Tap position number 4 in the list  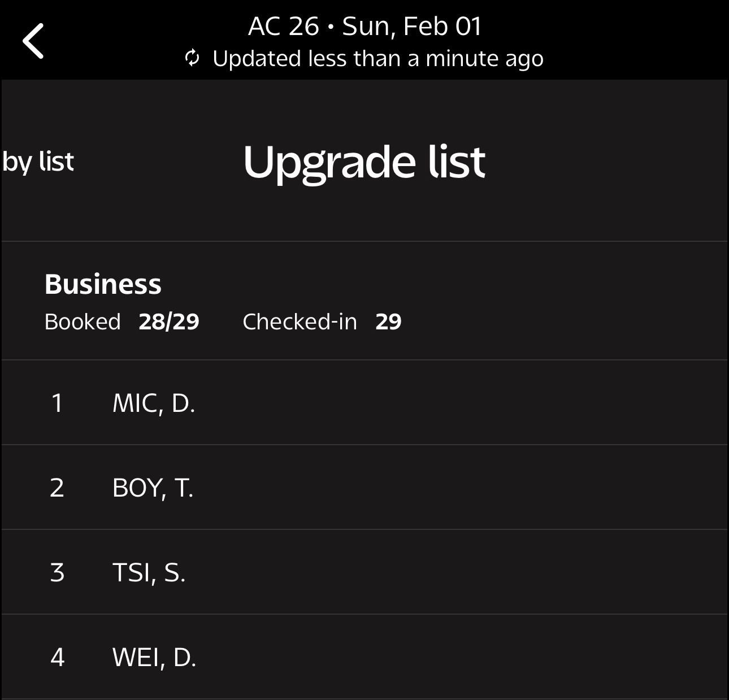point(57,657)
